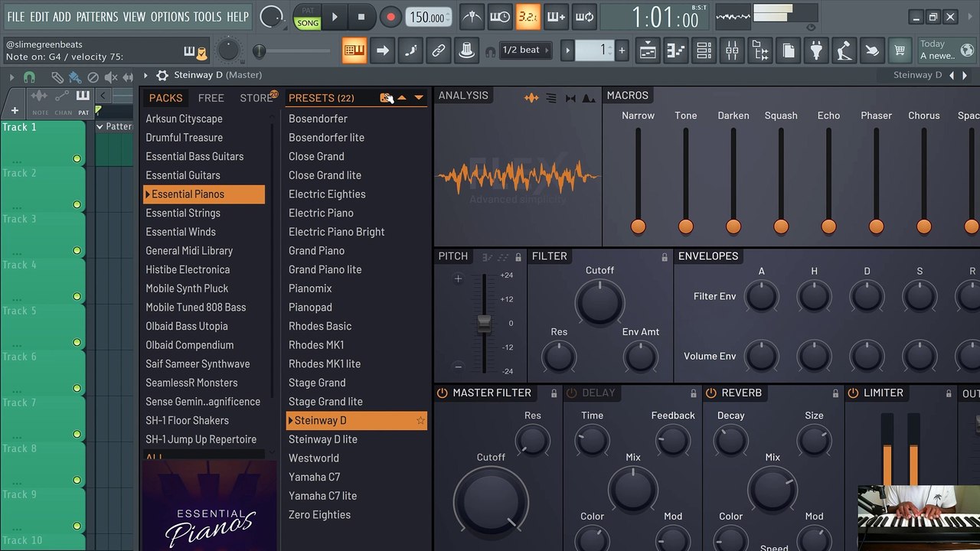The image size is (980, 551).
Task: Toggle the metronome icon
Action: 472,17
